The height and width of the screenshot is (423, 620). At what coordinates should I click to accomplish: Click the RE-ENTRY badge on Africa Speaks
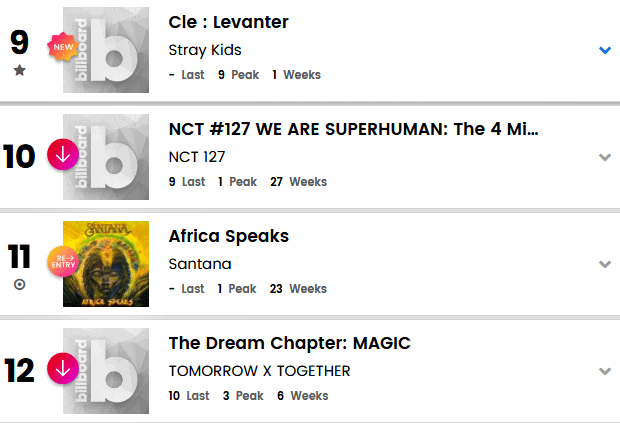tap(63, 263)
